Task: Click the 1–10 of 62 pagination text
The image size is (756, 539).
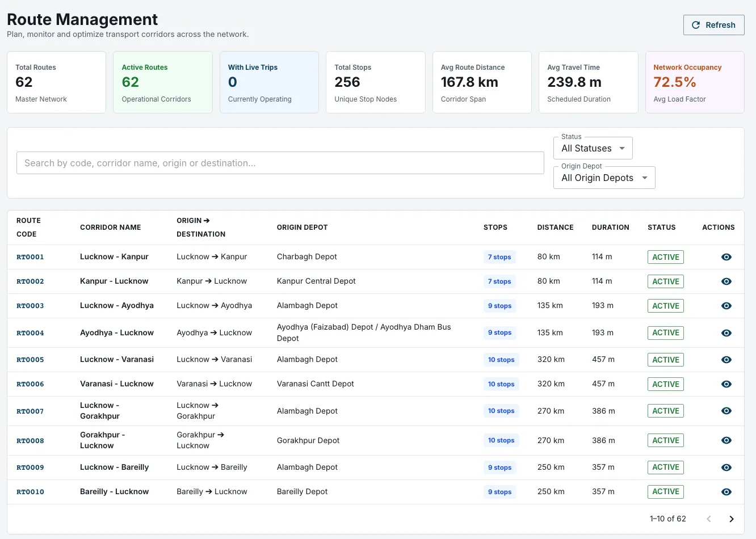Action: click(667, 519)
